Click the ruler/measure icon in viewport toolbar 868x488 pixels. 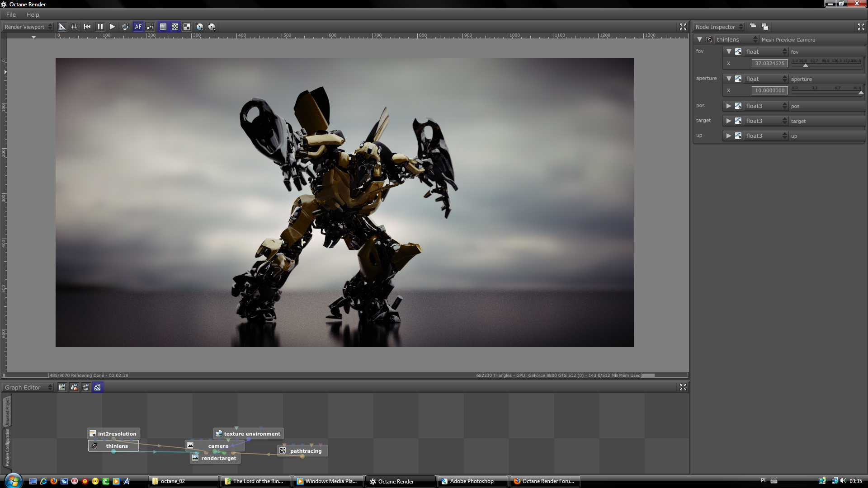(62, 27)
